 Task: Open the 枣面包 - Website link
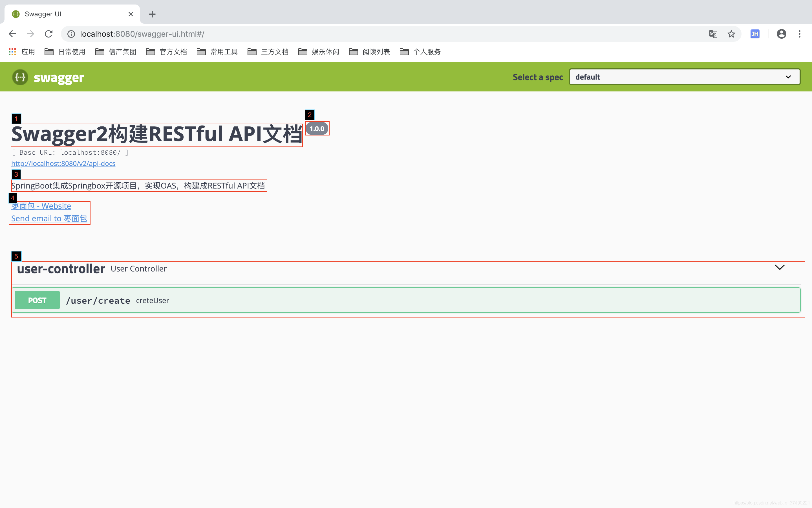[41, 206]
